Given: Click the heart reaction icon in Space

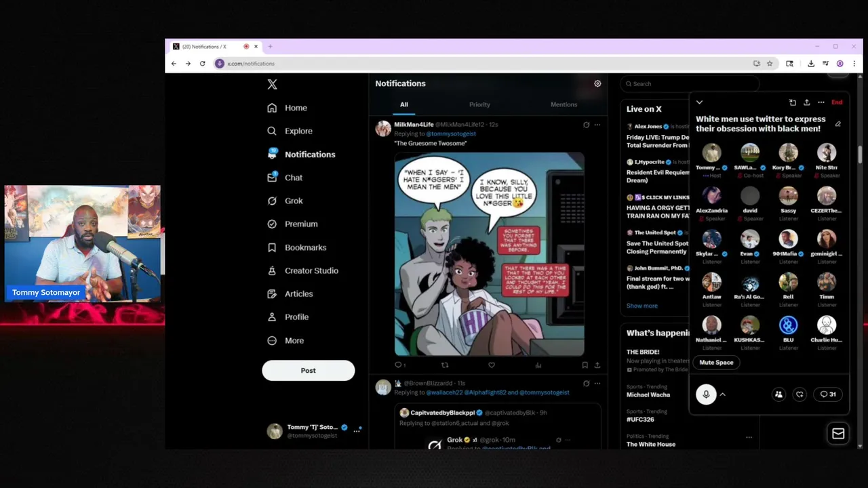Looking at the screenshot, I should 800,394.
